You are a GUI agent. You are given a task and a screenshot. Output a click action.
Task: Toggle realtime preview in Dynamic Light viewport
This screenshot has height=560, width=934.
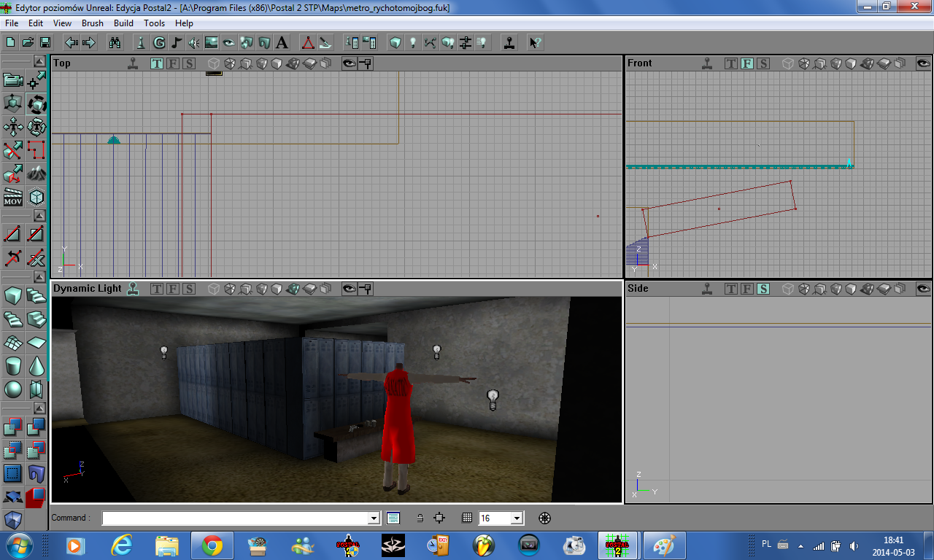click(133, 289)
